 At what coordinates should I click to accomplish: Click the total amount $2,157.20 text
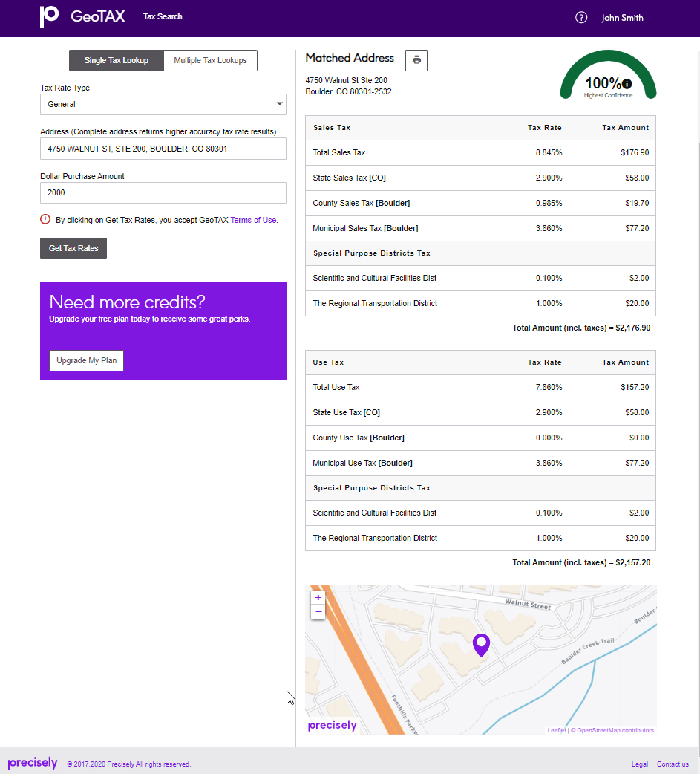click(x=581, y=562)
